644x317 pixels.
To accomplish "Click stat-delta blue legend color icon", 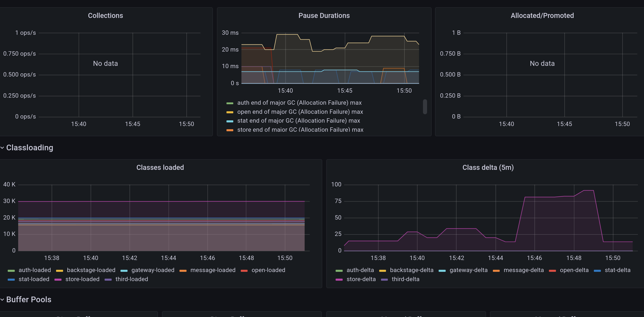I will pyautogui.click(x=597, y=270).
